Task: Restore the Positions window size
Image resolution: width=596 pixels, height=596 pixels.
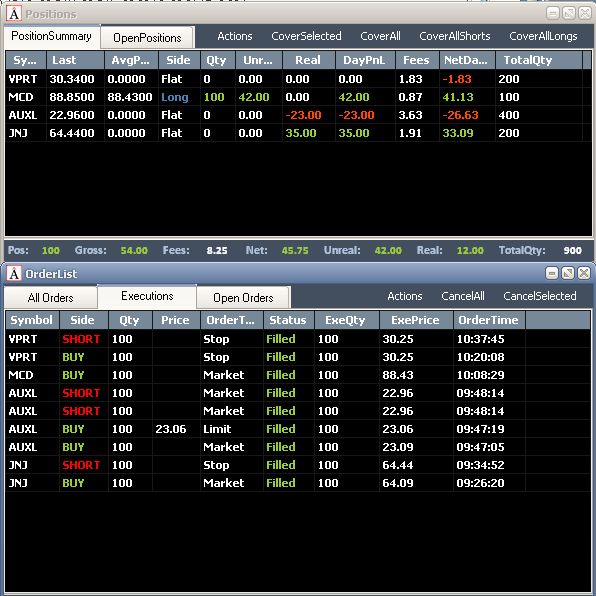Action: coord(569,14)
